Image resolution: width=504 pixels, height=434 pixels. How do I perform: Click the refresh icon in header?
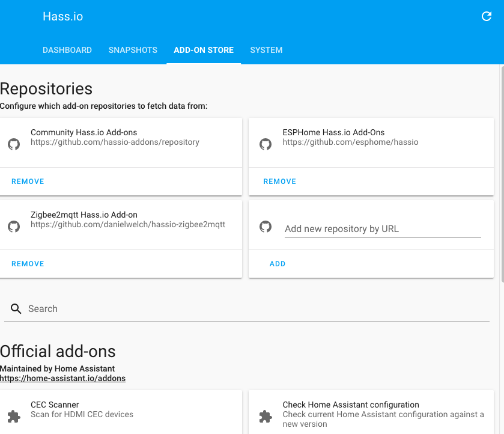click(487, 16)
